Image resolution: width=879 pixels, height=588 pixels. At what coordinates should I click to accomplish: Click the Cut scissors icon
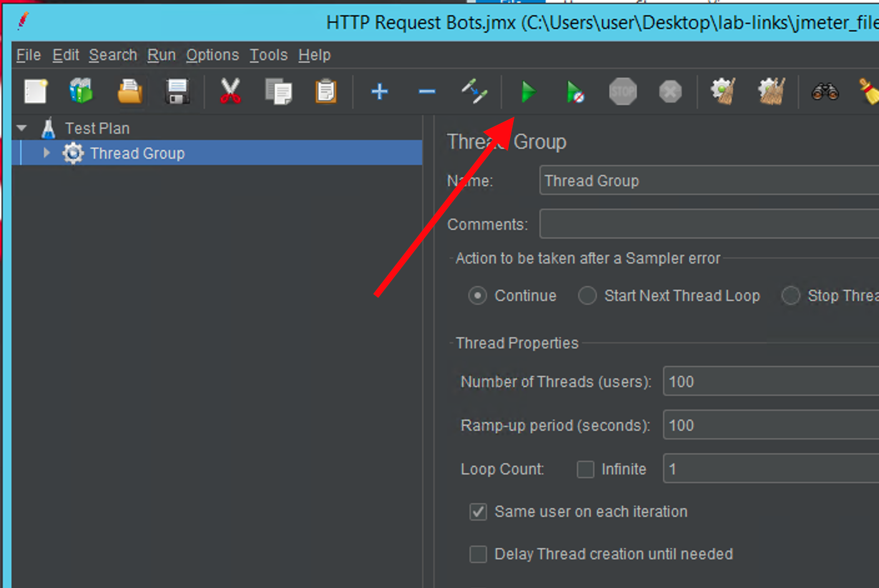point(230,92)
